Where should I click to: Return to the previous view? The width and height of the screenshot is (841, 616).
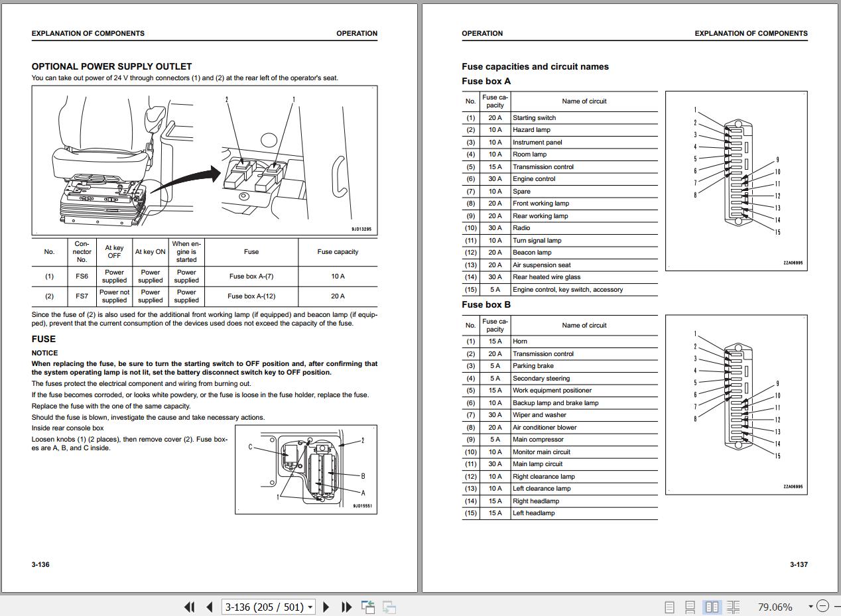pos(368,607)
